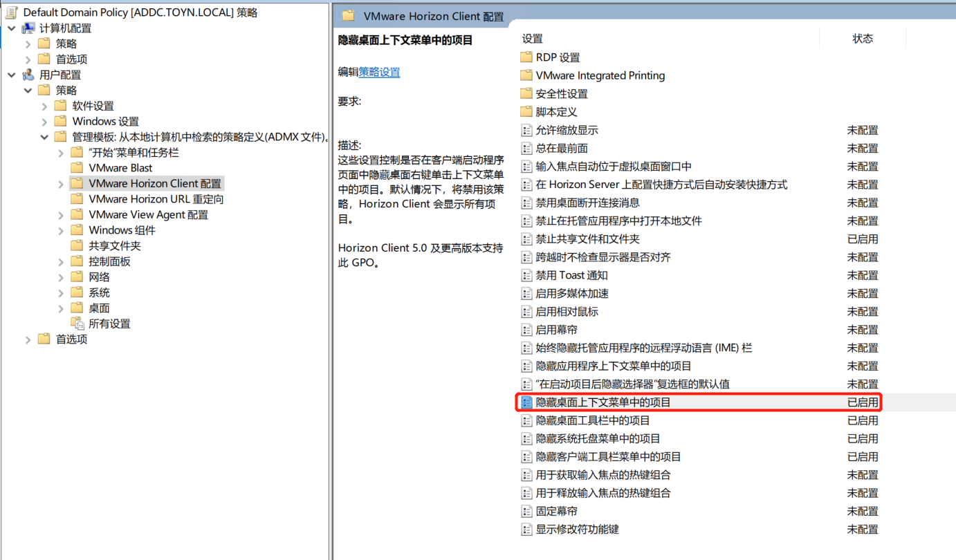Screen dimensions: 956x560
Task: Select the 跨越时不检查显示器是否对齐 setting
Action: coord(603,257)
